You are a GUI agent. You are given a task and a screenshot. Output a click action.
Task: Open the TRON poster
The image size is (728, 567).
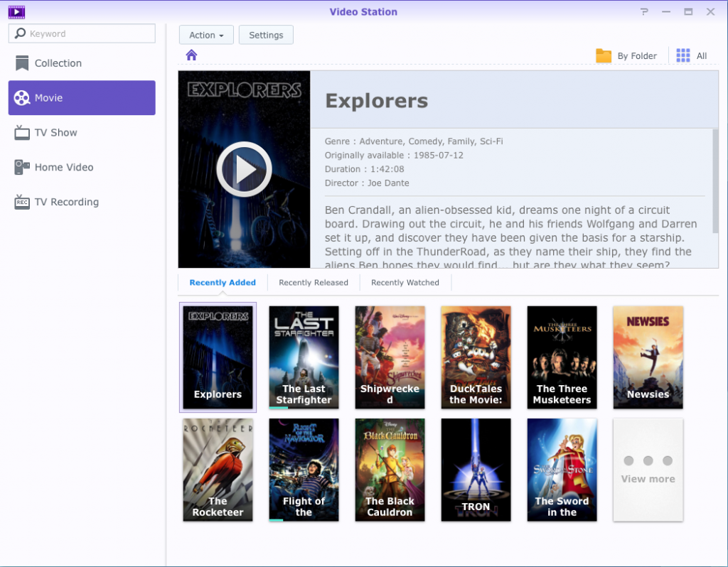[x=476, y=470]
